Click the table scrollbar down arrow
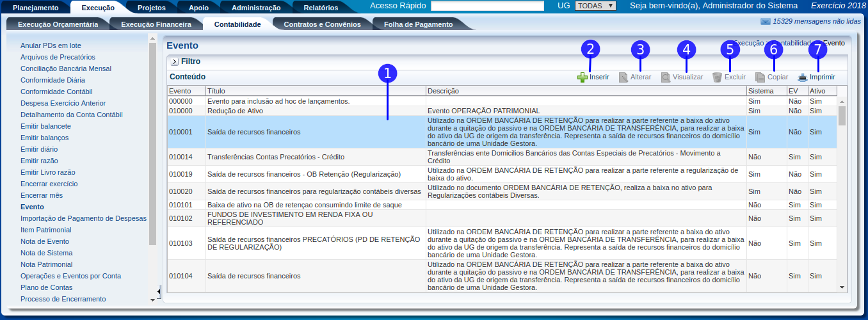868x320 pixels. point(842,288)
